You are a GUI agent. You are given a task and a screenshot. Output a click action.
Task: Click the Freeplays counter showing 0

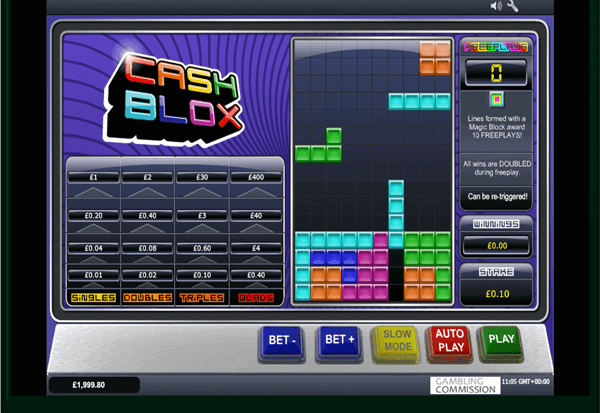click(496, 73)
